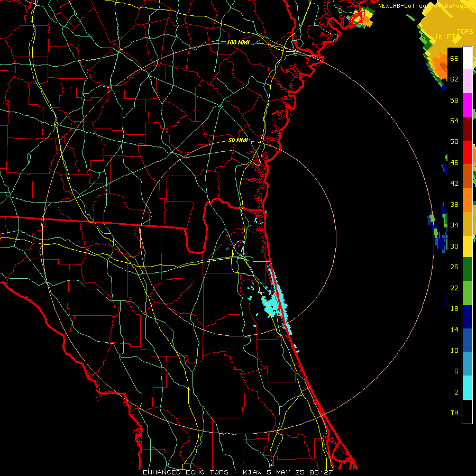476x476 pixels.
Task: Click the '66' legend value label
Action: 454,58
